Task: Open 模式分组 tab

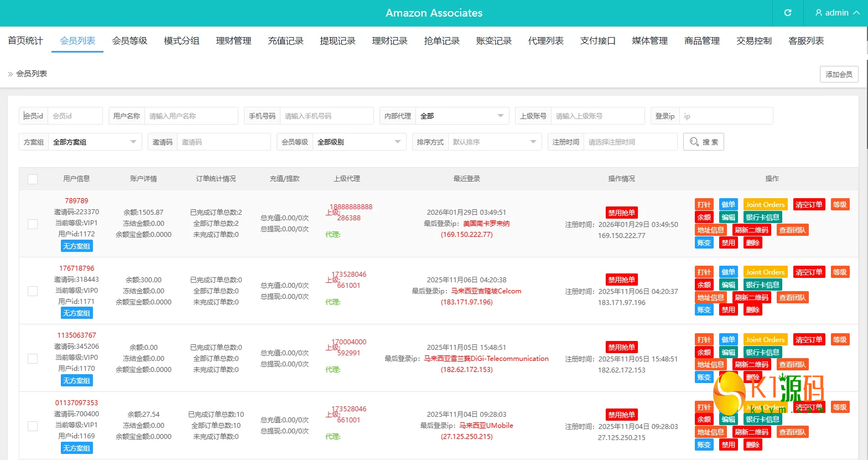Action: point(181,40)
